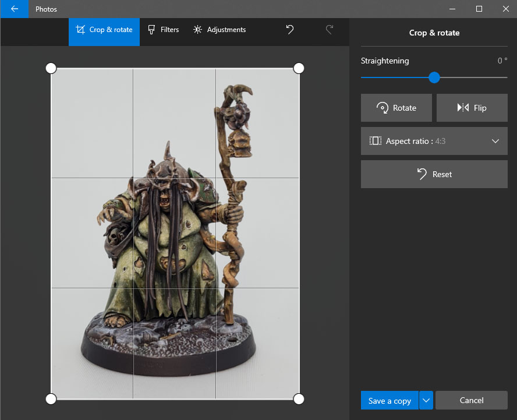Screen dimensions: 517x420
Task: Open the Adjustments tab
Action: click(219, 30)
